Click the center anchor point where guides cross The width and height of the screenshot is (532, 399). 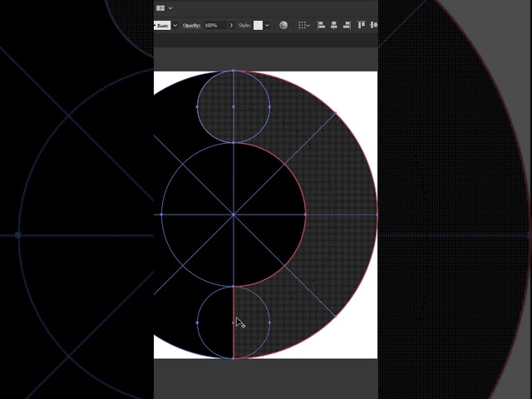[x=234, y=214]
